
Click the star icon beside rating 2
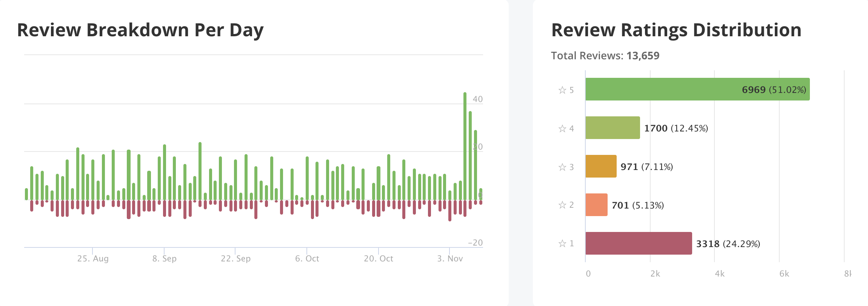point(562,205)
